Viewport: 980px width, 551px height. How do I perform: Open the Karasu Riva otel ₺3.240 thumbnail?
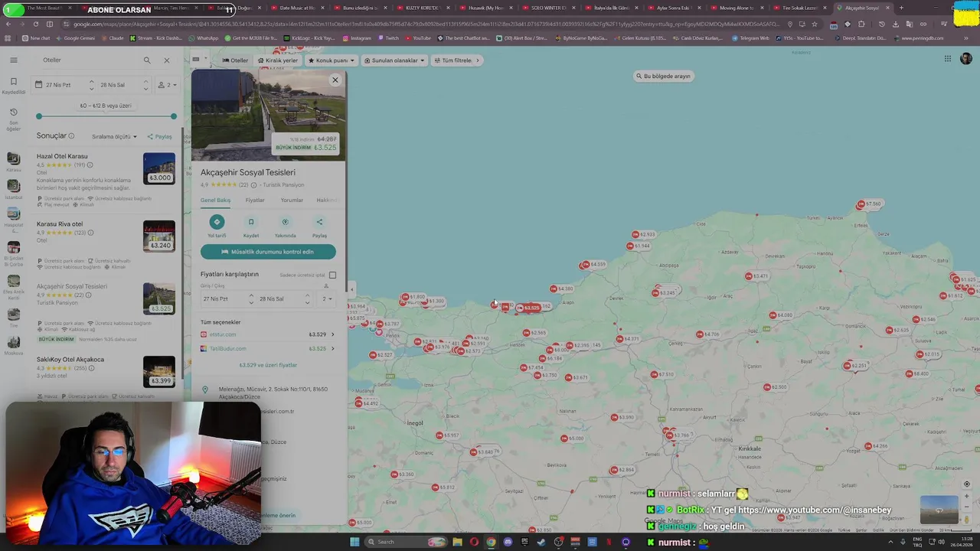(159, 236)
